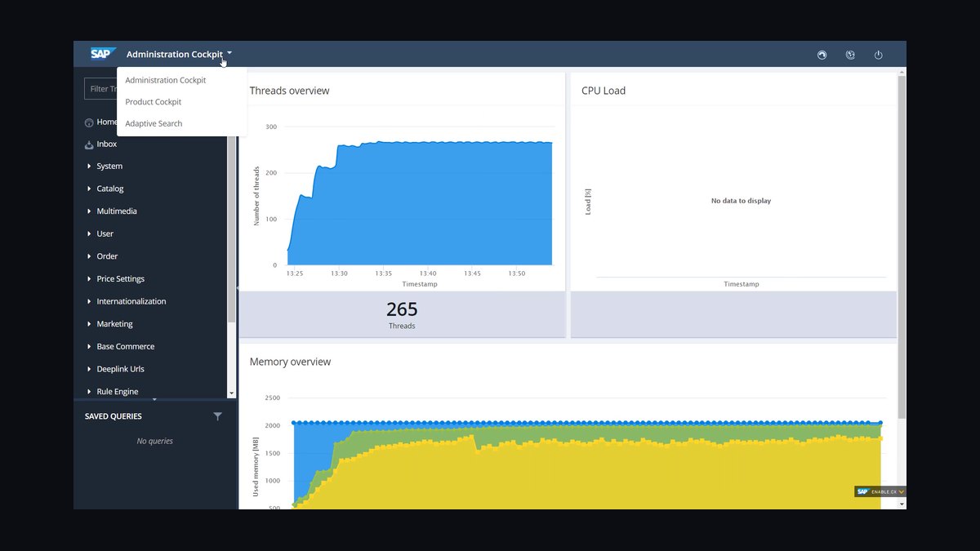The image size is (980, 551).
Task: Open the Saved Queries filter icon
Action: click(x=217, y=416)
